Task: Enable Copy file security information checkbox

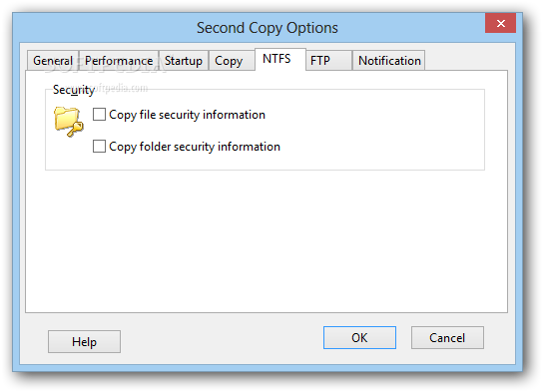Action: point(99,114)
